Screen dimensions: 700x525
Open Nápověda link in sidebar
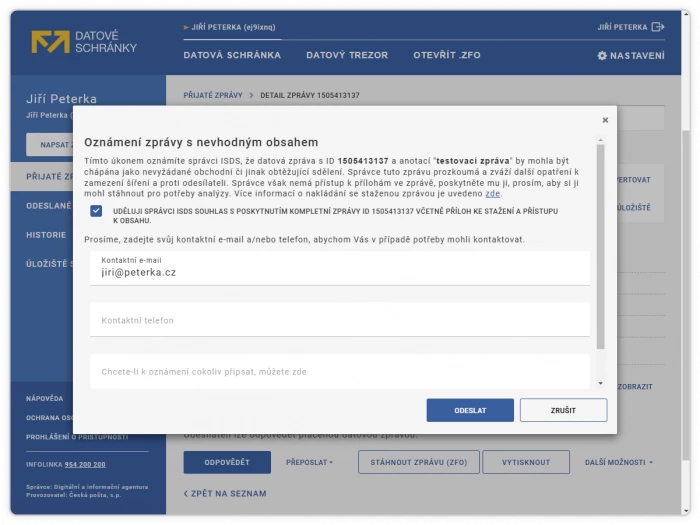click(44, 398)
